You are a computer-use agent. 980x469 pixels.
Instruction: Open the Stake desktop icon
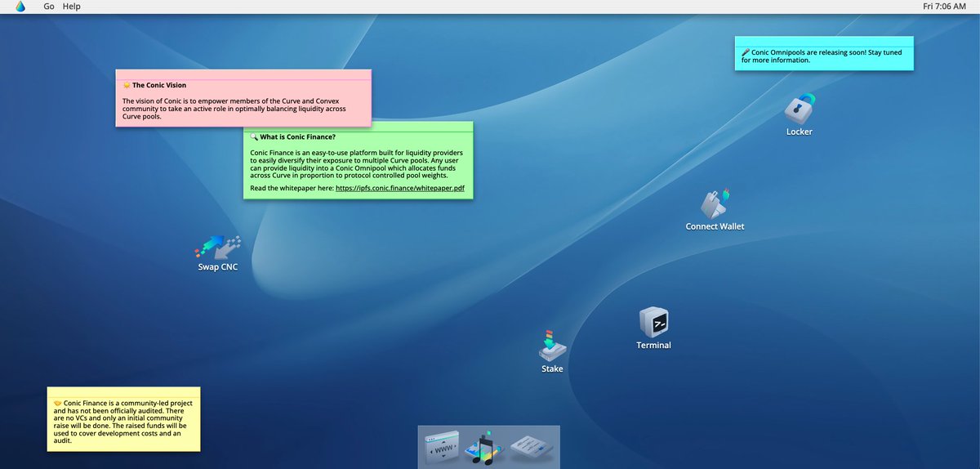tap(552, 345)
